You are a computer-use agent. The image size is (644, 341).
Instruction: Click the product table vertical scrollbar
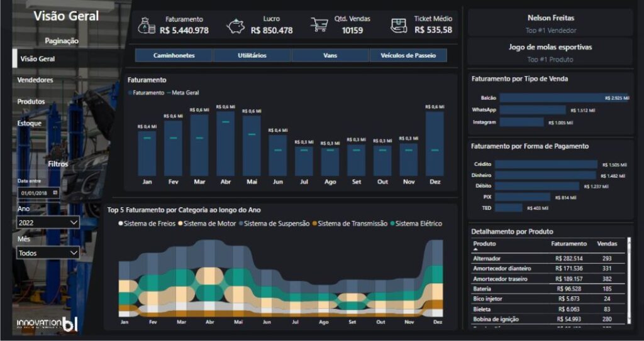[x=628, y=281]
